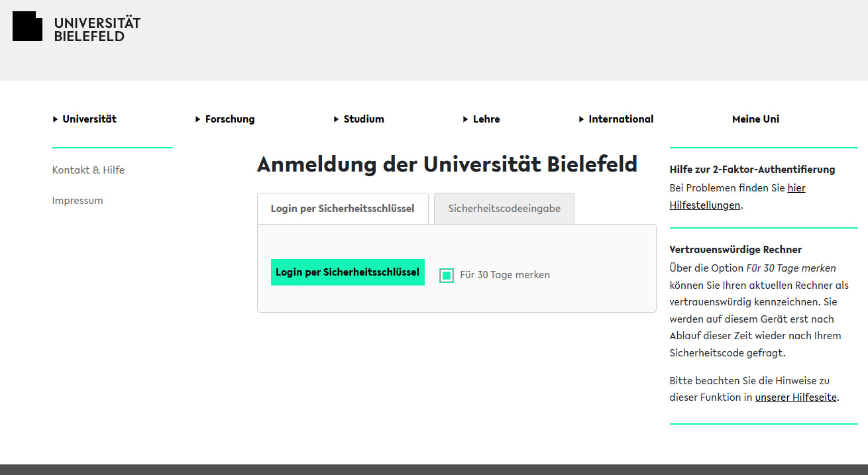Click the 'Hilfe zur 2-Faktor-Authentifierung' heading
This screenshot has width=868, height=475.
click(x=752, y=170)
